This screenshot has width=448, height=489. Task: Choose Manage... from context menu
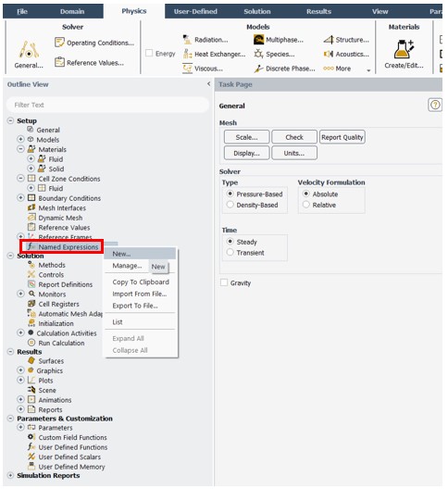pos(127,266)
